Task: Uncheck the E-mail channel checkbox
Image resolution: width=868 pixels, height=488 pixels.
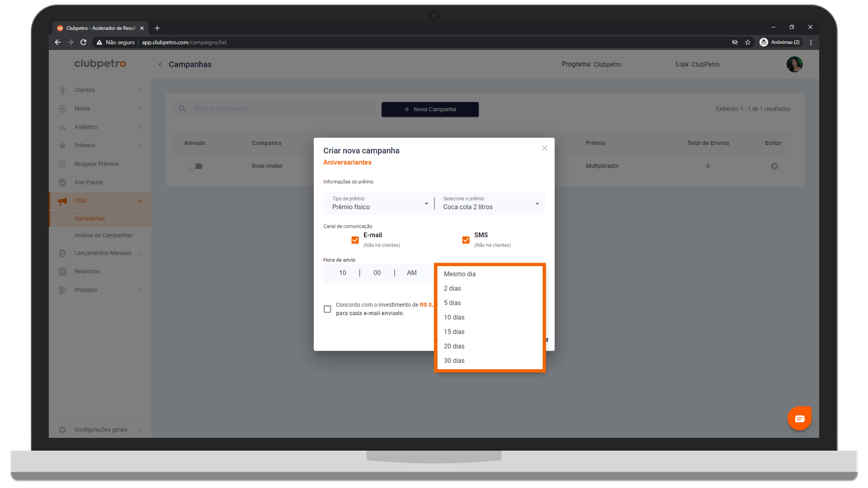Action: [x=355, y=240]
